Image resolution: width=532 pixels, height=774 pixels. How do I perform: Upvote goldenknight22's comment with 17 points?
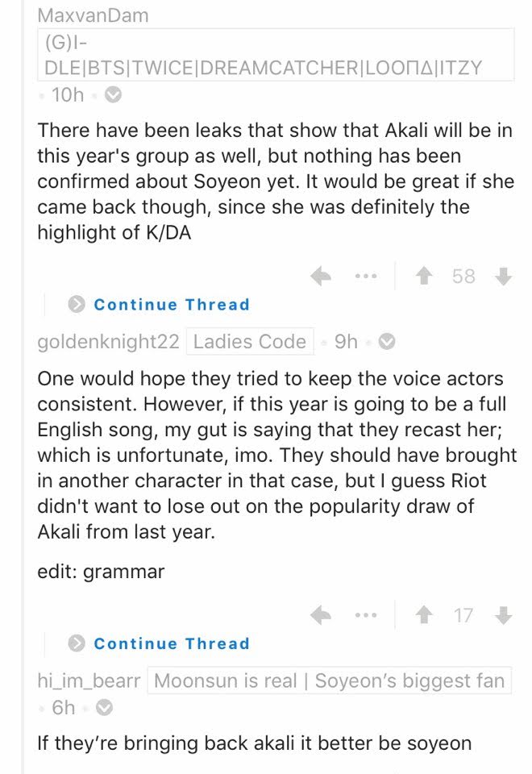tap(424, 615)
